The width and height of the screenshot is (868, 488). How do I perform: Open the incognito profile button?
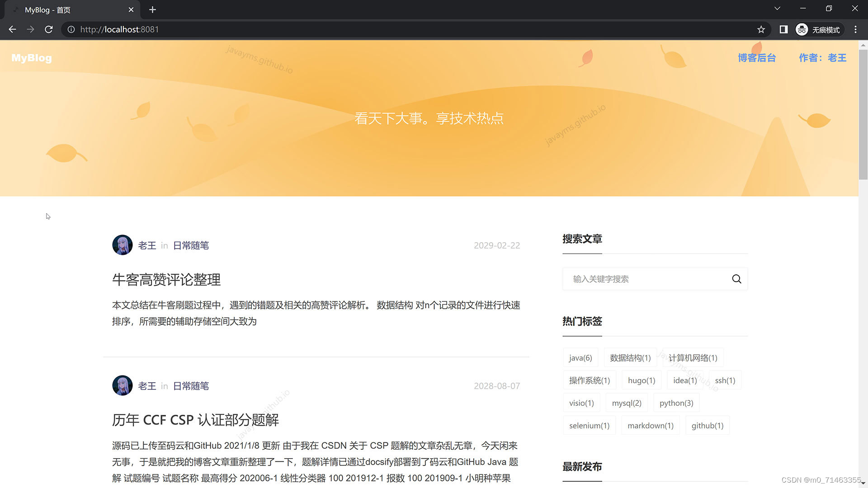click(819, 29)
